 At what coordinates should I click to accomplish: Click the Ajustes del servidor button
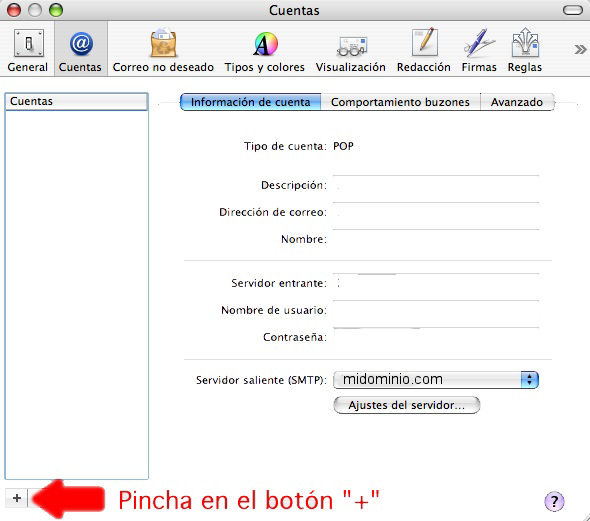click(x=407, y=405)
